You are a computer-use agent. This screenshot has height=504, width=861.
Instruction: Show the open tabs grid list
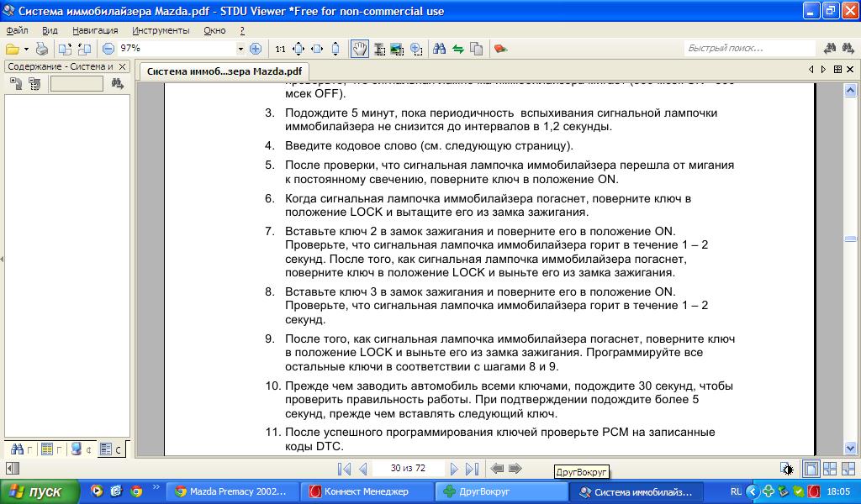(x=838, y=70)
